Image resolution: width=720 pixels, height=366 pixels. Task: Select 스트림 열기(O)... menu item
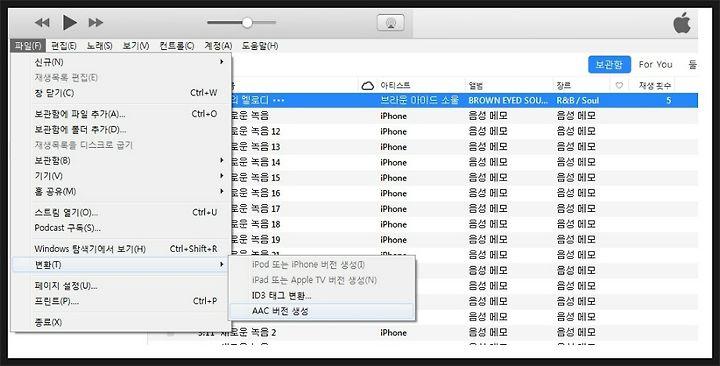[x=122, y=212]
